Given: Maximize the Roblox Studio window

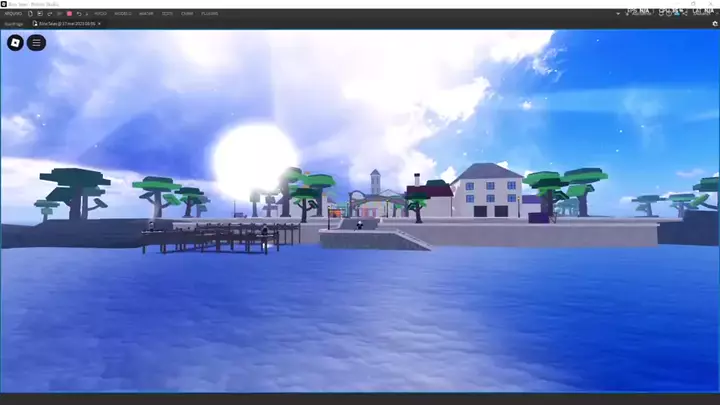Looking at the screenshot, I should [x=692, y=3].
